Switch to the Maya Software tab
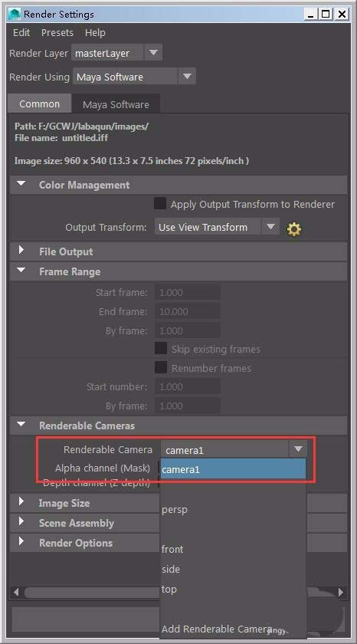Image resolution: width=357 pixels, height=644 pixels. 116,104
